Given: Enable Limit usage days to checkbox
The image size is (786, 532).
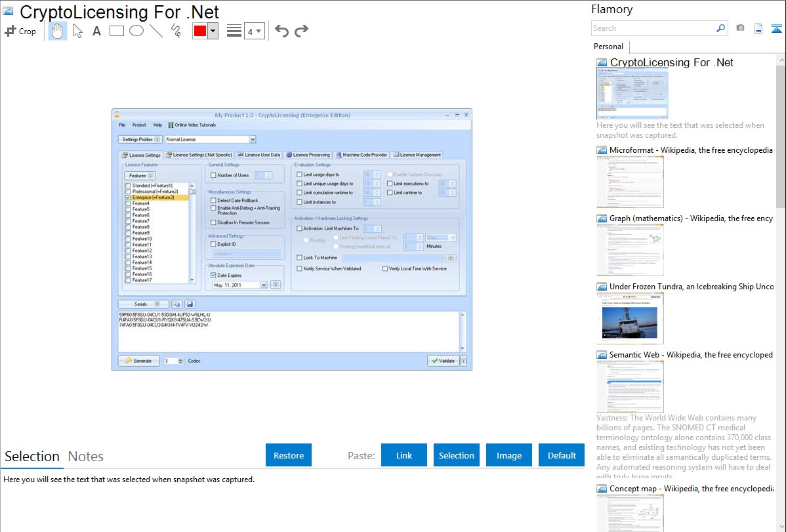Looking at the screenshot, I should pos(299,174).
